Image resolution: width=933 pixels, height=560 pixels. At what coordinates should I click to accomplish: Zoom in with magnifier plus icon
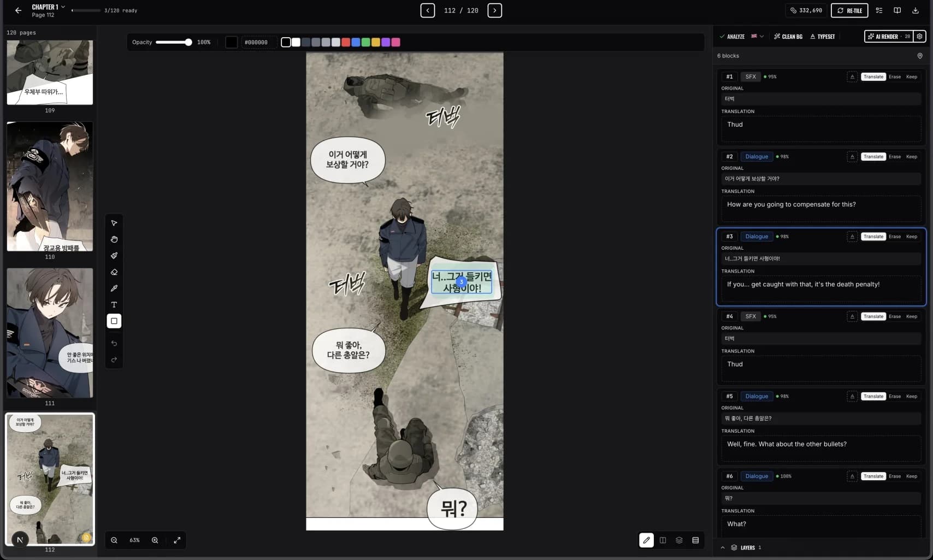tap(155, 540)
